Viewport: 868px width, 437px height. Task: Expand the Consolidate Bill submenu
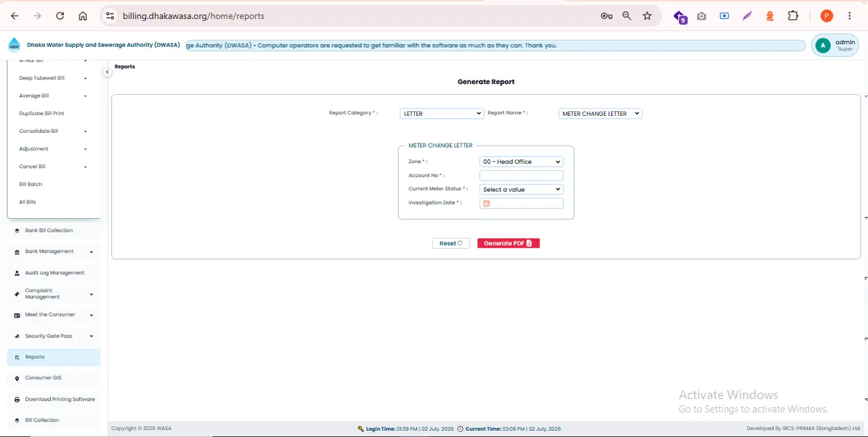pyautogui.click(x=53, y=131)
